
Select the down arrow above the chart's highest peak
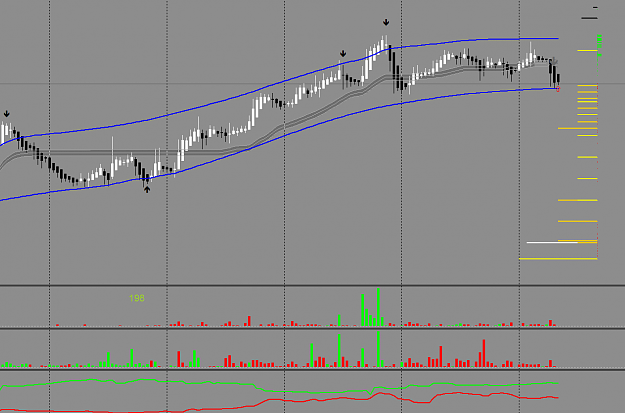386,22
